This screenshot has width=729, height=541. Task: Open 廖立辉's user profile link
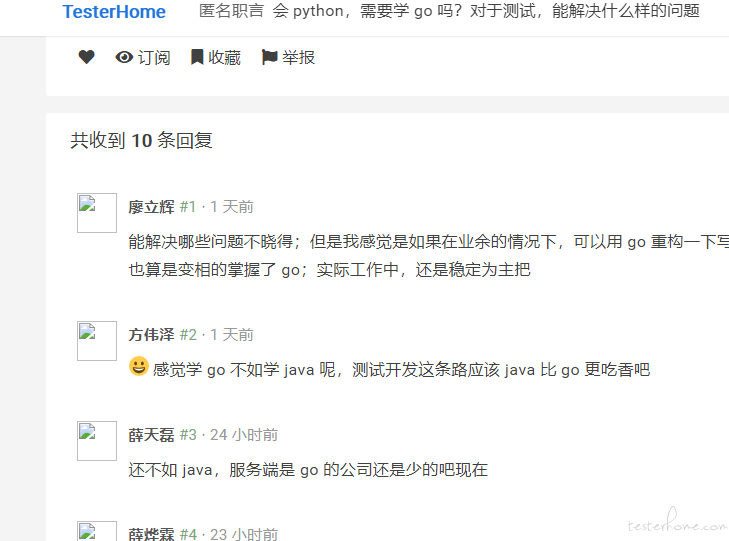point(152,207)
